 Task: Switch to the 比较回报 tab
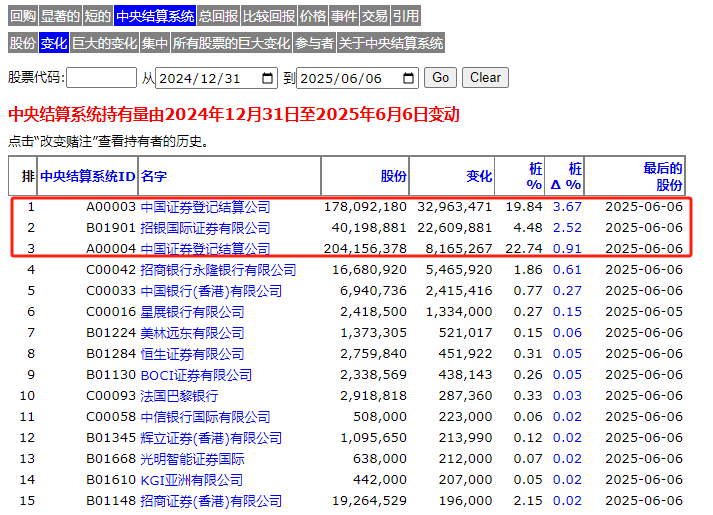(x=269, y=16)
